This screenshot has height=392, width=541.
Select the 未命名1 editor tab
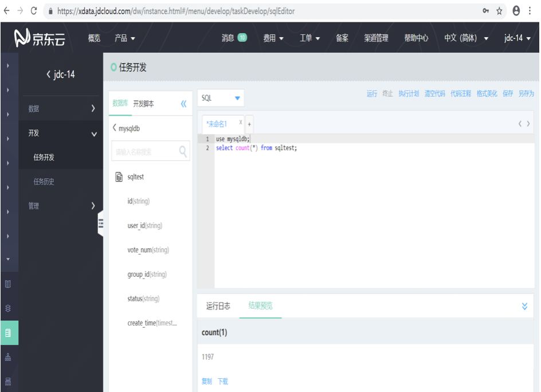click(x=217, y=124)
